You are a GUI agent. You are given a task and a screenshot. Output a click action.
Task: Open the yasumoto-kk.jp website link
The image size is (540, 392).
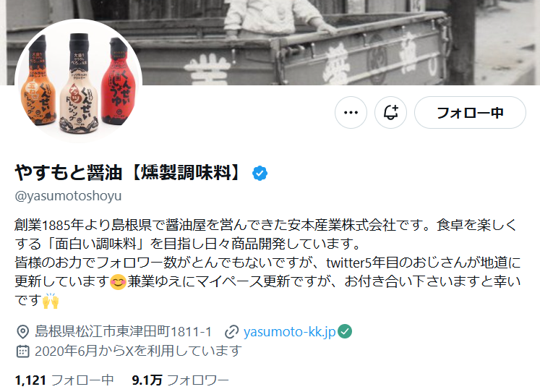pos(289,332)
